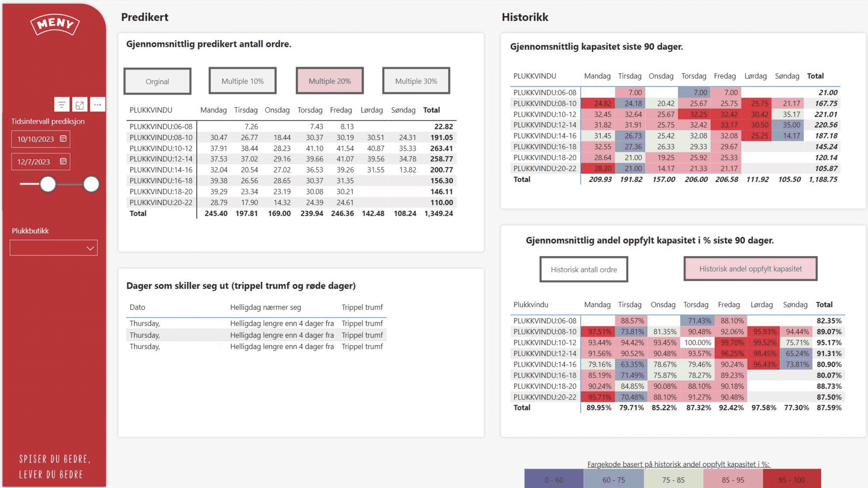
Task: Select predikert Mandag total 245.40
Action: pos(216,213)
